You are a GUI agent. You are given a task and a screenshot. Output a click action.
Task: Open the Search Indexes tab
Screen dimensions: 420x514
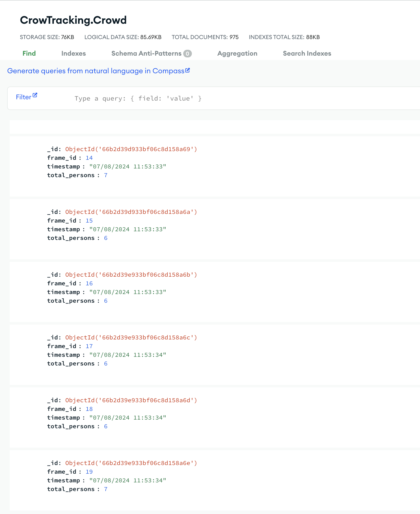(307, 53)
